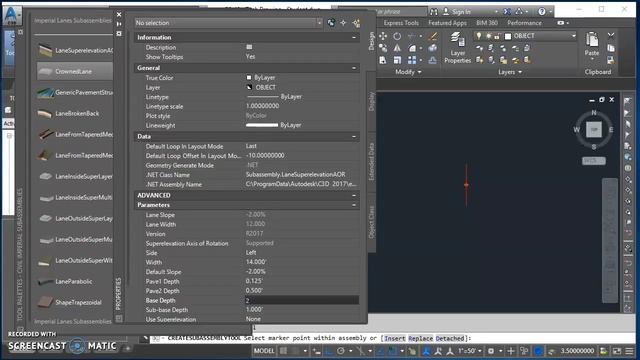Toggle layer on/off lightbulb in layer dropdown

coord(479,36)
